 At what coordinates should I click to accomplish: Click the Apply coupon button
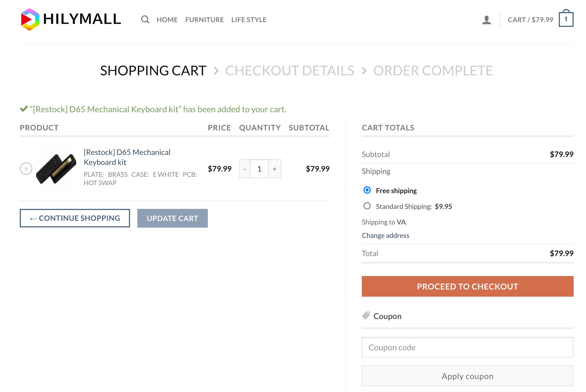point(467,376)
